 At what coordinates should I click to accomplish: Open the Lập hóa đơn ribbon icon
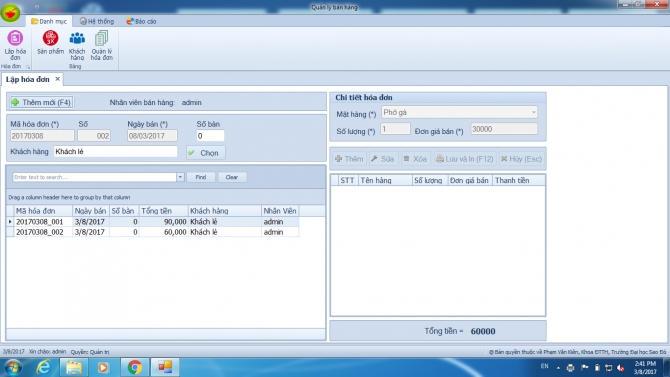click(15, 45)
